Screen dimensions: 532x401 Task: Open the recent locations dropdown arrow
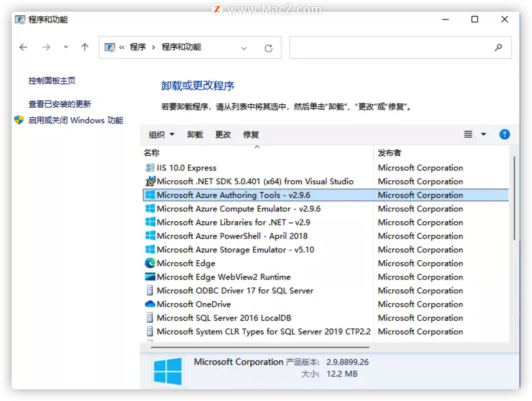[66, 47]
